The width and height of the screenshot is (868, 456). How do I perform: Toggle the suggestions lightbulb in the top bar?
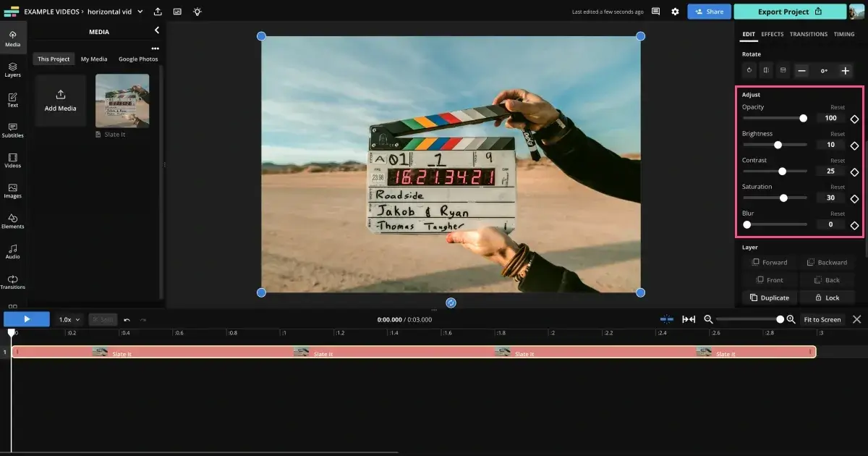(x=197, y=11)
